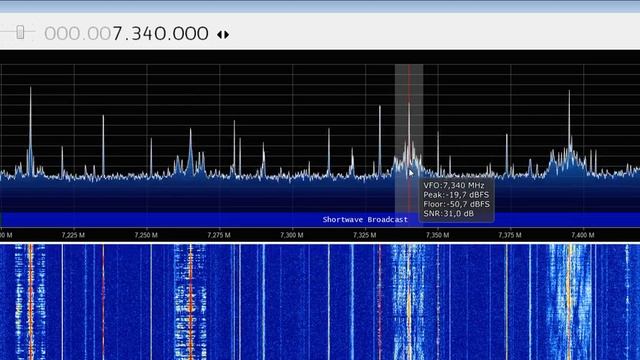The height and width of the screenshot is (360, 640).
Task: Click the Shortwave Broadcast band label
Action: tap(365, 220)
